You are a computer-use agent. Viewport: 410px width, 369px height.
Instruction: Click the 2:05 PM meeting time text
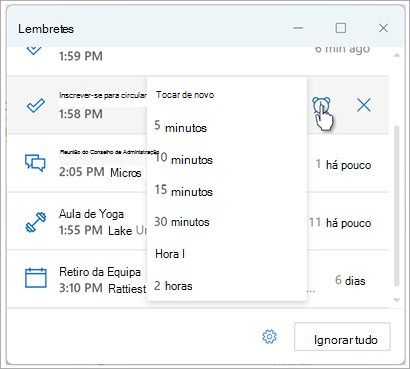82,172
